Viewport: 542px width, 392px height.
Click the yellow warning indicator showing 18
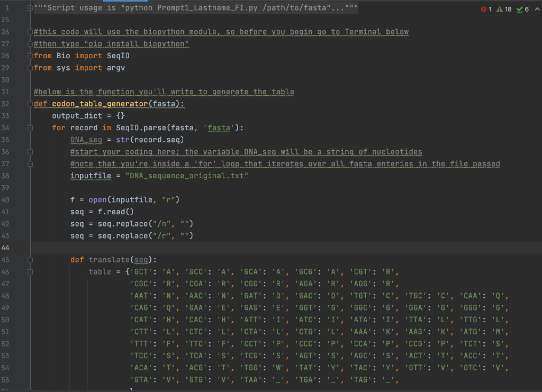504,10
